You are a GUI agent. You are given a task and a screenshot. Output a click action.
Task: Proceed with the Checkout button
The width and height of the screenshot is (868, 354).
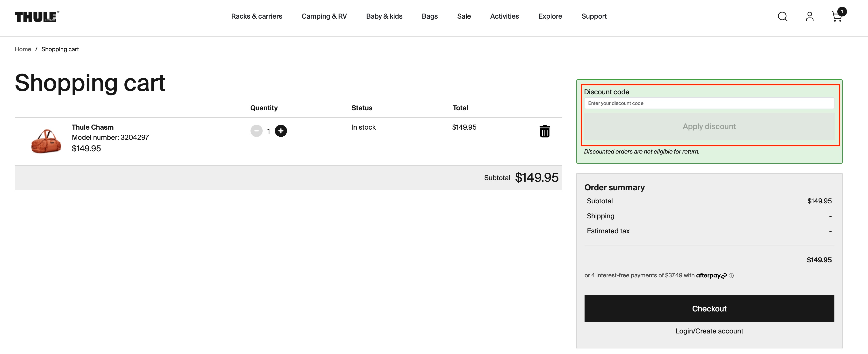pyautogui.click(x=709, y=309)
